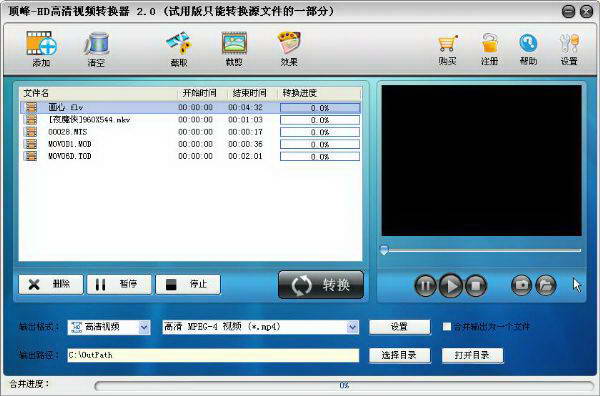Click the 删除 (Delete) button
The height and width of the screenshot is (396, 600).
[51, 284]
